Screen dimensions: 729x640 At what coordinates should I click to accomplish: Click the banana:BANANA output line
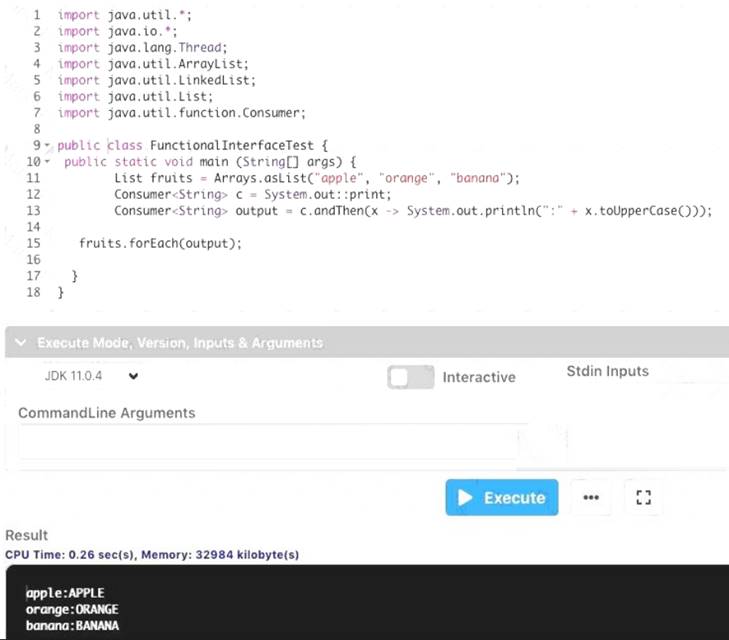pos(72,626)
